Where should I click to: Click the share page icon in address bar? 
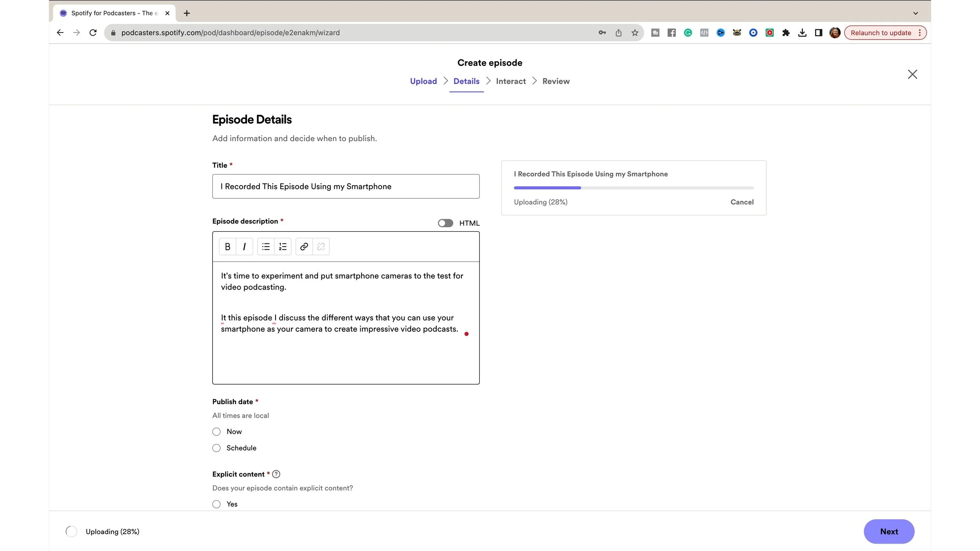(x=619, y=33)
